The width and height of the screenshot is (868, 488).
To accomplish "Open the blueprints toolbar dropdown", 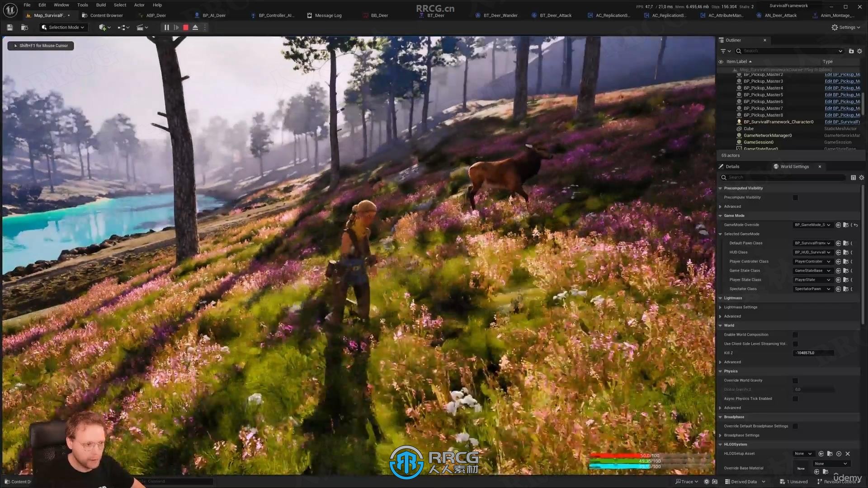I will tap(123, 28).
